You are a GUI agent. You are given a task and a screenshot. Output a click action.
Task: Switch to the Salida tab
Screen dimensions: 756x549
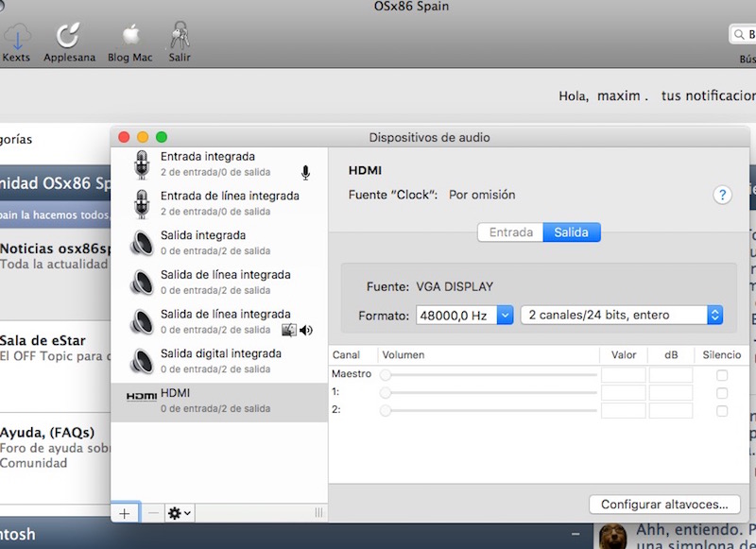572,232
